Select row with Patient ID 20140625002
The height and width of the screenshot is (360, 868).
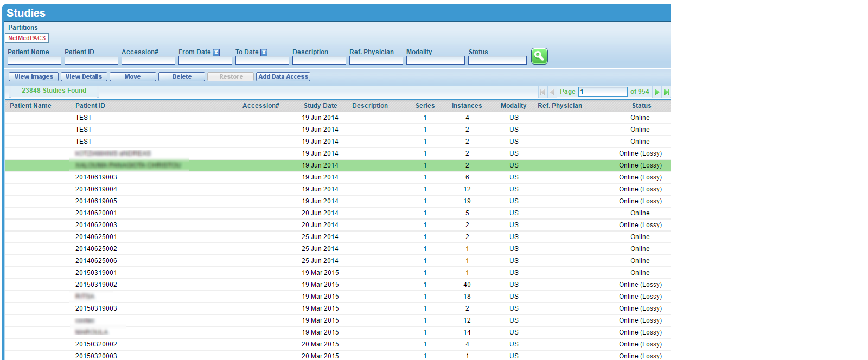(x=338, y=249)
